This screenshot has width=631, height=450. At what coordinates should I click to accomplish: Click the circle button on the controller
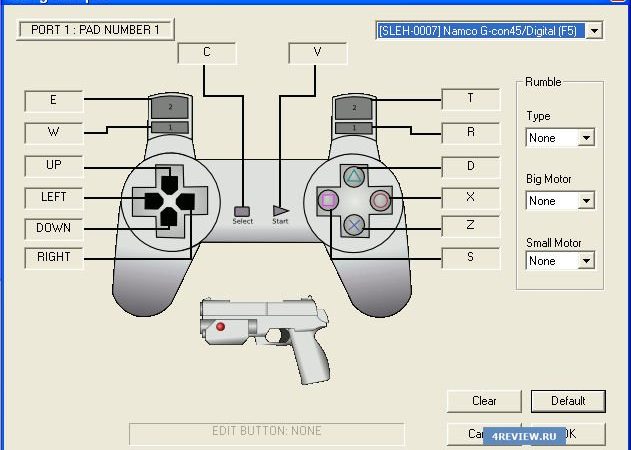380,200
